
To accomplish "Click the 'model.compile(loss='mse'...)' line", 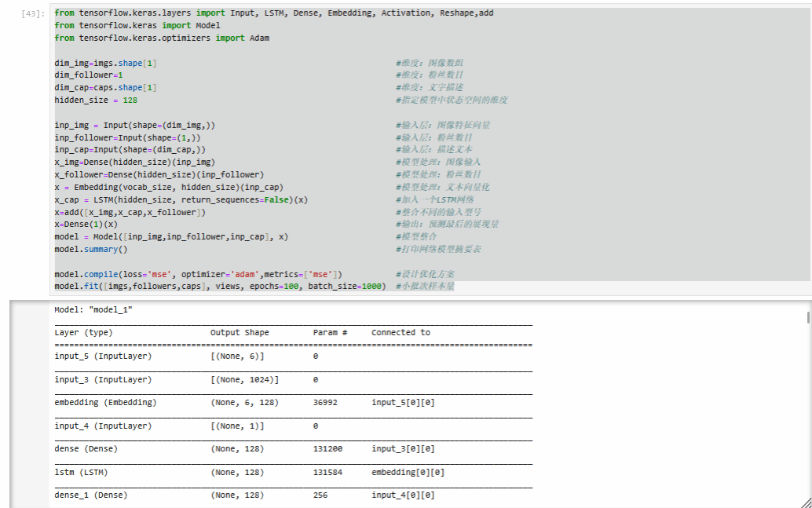I will pyautogui.click(x=199, y=275).
